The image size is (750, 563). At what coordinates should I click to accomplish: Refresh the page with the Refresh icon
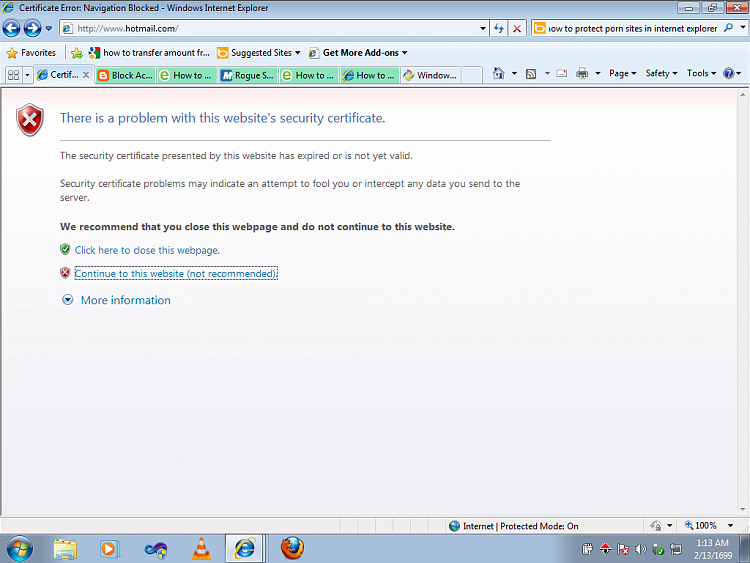(499, 29)
